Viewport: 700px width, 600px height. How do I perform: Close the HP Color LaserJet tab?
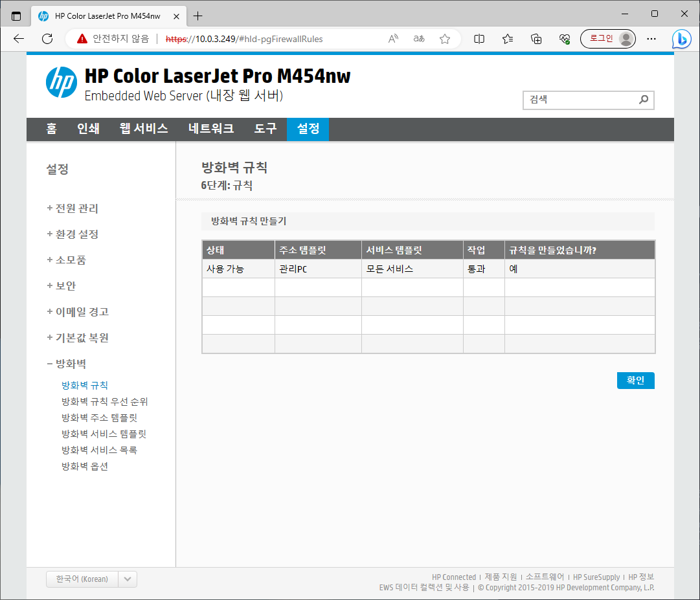(x=176, y=16)
